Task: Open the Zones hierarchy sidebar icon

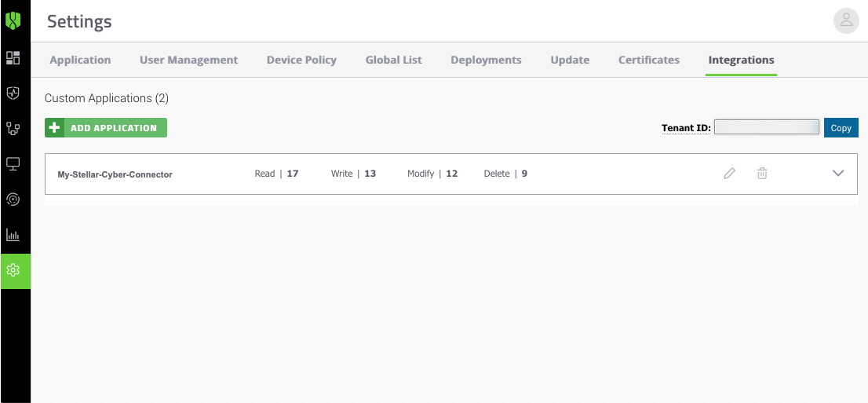Action: [x=13, y=128]
